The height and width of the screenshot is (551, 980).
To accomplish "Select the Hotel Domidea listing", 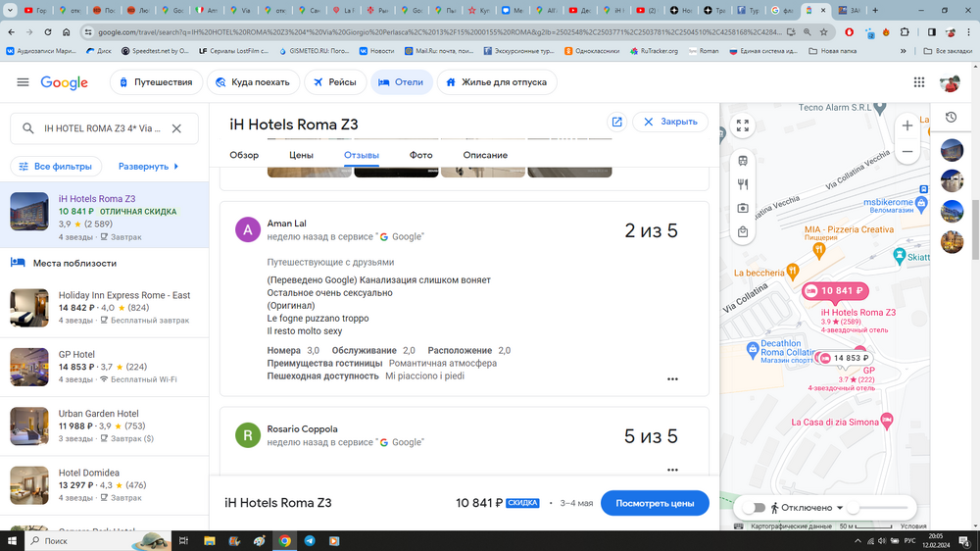I will [105, 485].
